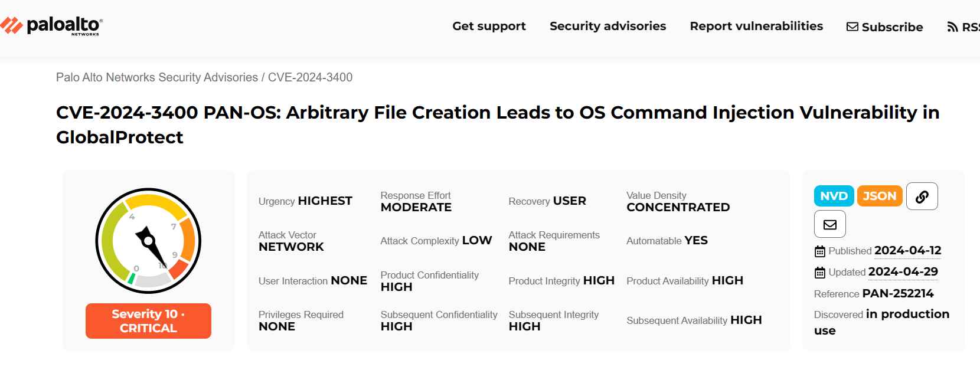View the JSON version of the advisory
Viewport: 980px width, 380px height.
tap(880, 195)
